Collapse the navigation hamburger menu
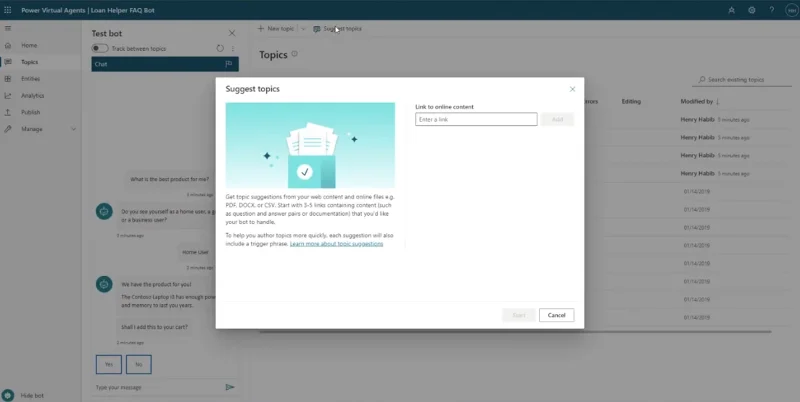This screenshot has width=800, height=402. [8, 29]
